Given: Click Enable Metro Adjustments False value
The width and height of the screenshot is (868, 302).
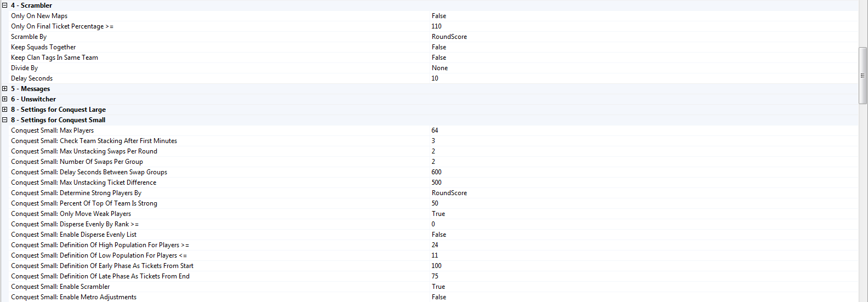Looking at the screenshot, I should click(439, 297).
